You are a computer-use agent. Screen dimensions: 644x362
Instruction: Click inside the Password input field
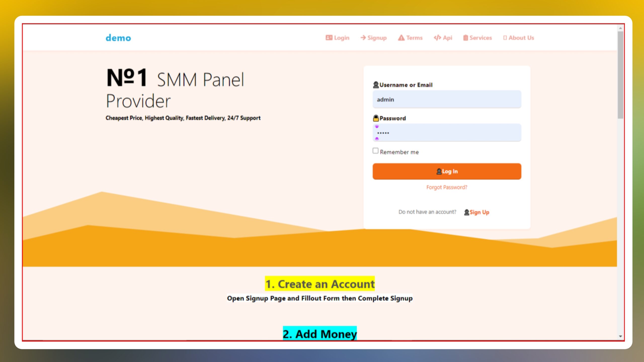point(447,133)
